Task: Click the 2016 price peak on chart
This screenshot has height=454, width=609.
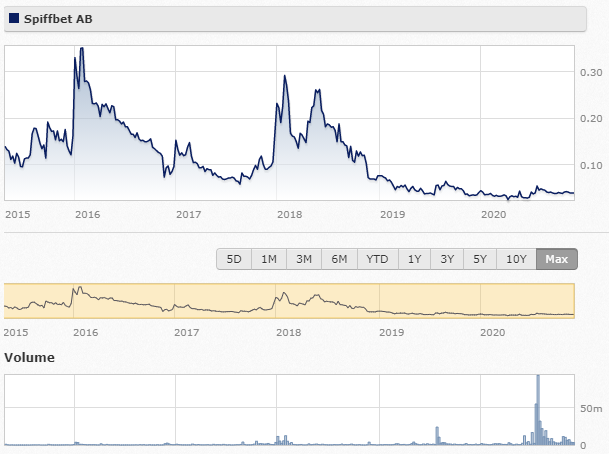Action: pos(82,48)
